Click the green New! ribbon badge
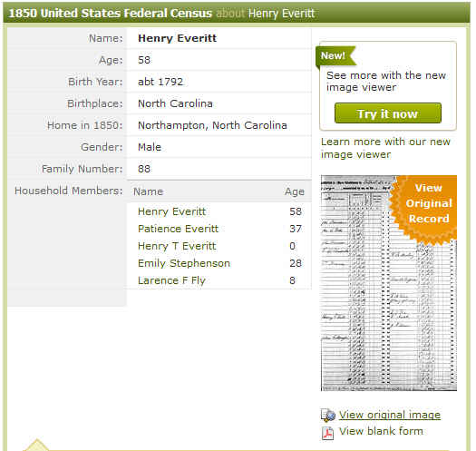Viewport: 476px width, 451px height. [335, 56]
